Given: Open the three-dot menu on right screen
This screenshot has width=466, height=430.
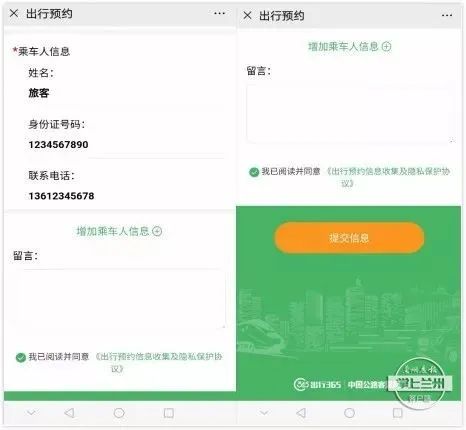Looking at the screenshot, I should click(x=447, y=15).
